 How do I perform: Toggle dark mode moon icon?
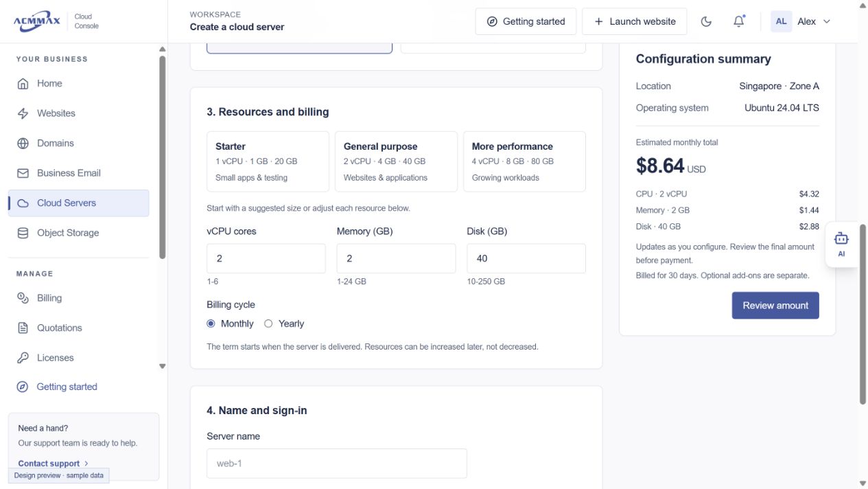(706, 21)
